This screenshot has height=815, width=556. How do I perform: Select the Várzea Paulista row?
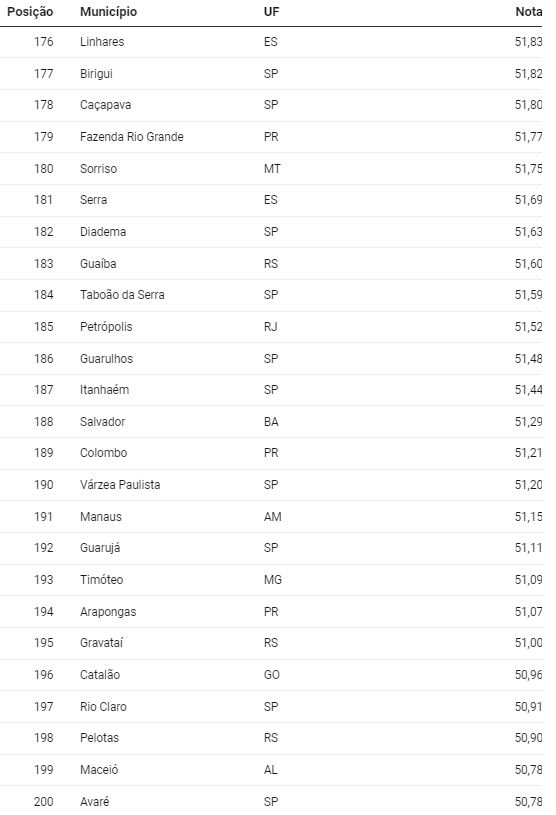271,485
